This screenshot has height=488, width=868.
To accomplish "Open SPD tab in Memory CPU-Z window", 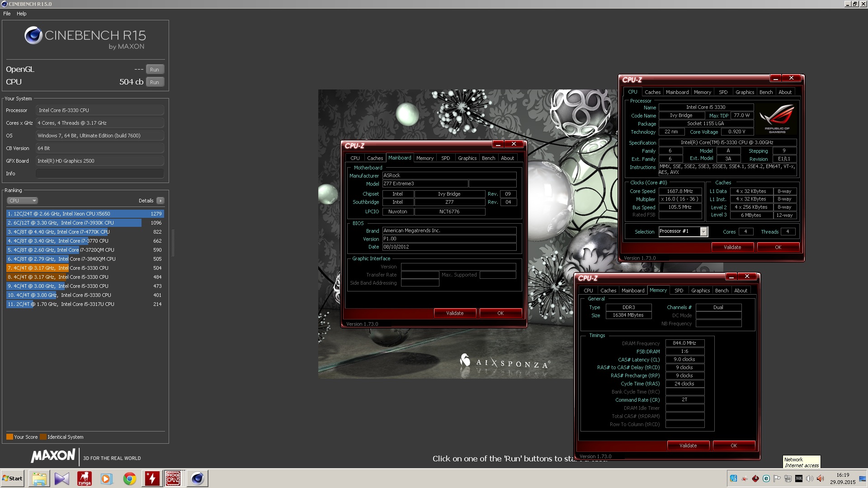I will 679,291.
